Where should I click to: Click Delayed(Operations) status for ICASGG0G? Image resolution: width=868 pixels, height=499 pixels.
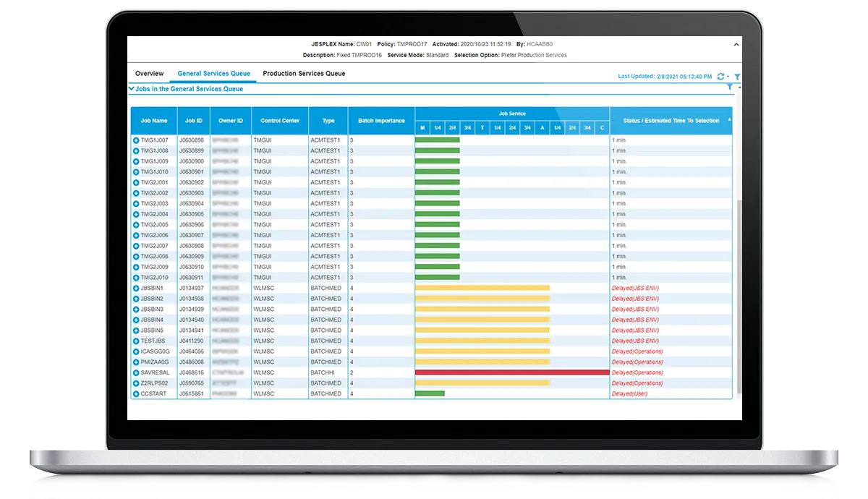coord(637,351)
